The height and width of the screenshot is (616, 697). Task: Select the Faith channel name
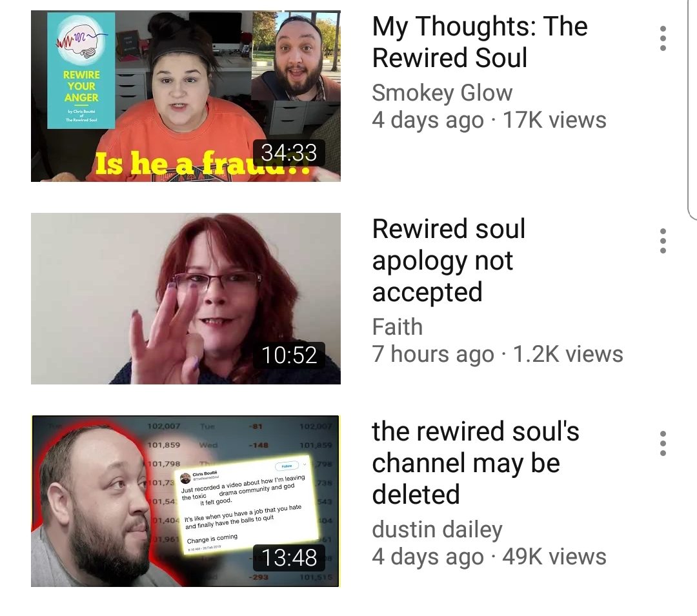click(398, 327)
